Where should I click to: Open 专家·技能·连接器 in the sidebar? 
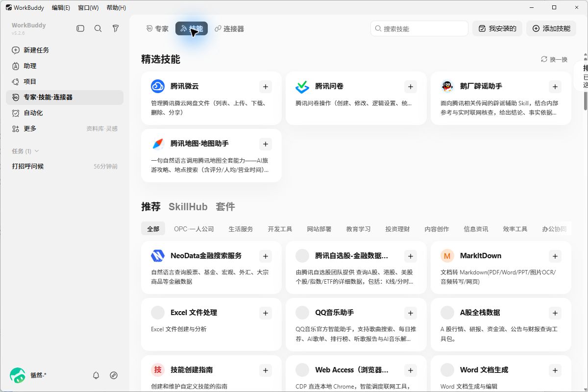click(x=65, y=97)
